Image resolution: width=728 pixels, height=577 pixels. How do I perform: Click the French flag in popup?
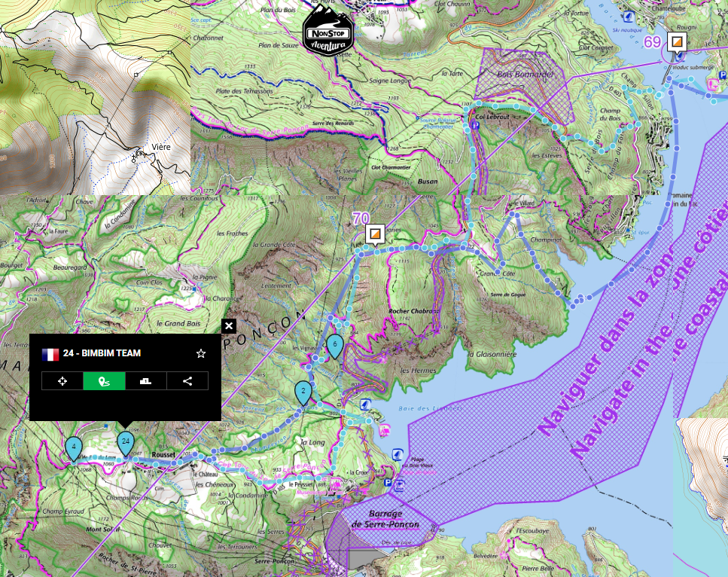coord(50,353)
